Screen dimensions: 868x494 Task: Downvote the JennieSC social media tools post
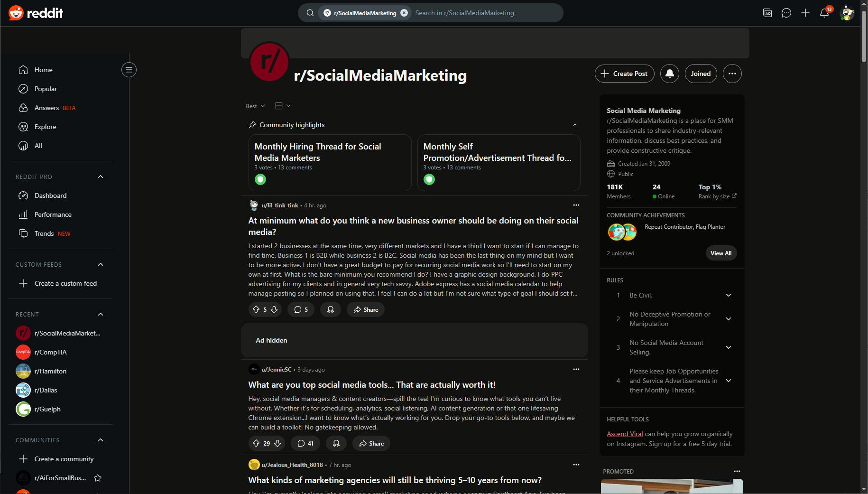click(x=277, y=443)
